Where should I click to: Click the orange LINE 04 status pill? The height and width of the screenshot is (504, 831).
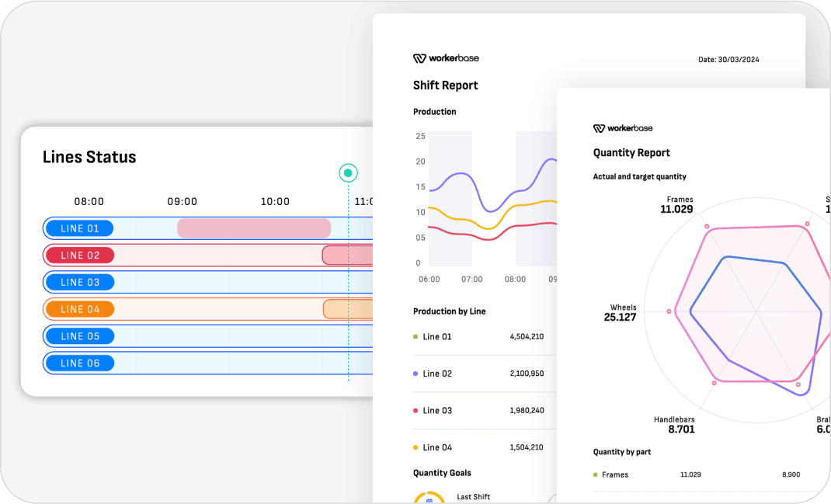click(x=78, y=308)
